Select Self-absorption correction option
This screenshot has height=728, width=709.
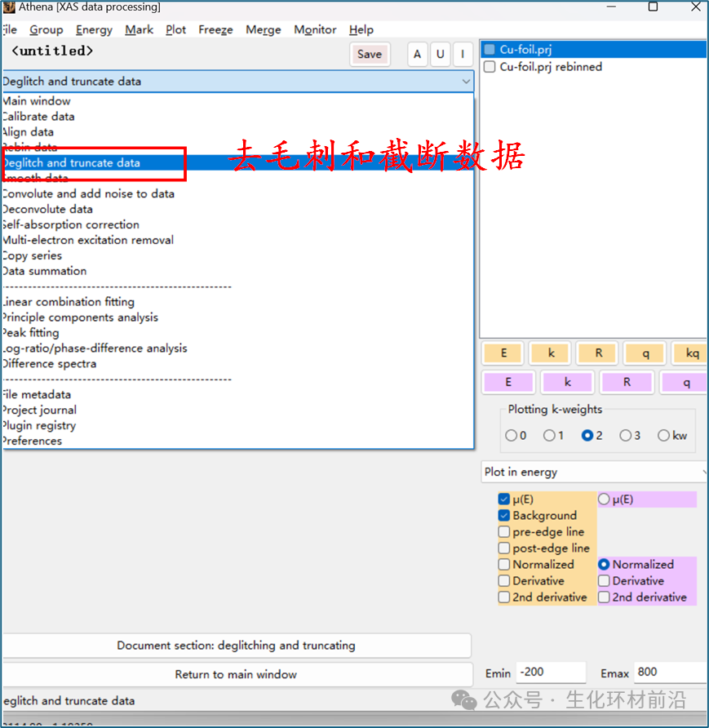(238, 224)
